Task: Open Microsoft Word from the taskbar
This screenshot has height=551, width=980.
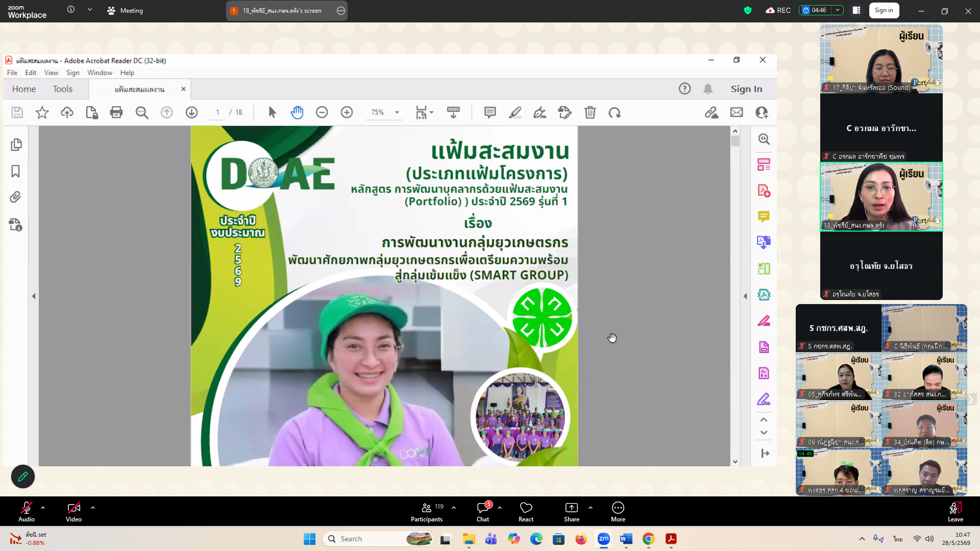Action: click(x=626, y=539)
